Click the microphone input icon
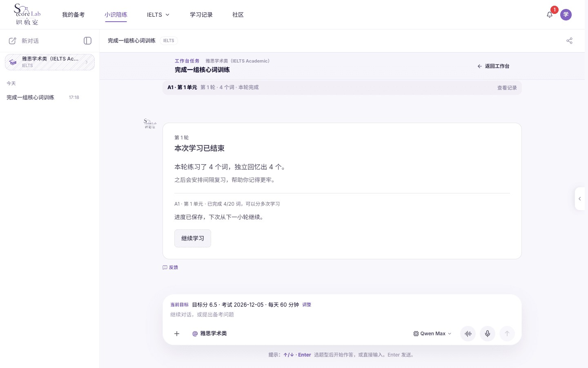588x368 pixels. tap(488, 334)
